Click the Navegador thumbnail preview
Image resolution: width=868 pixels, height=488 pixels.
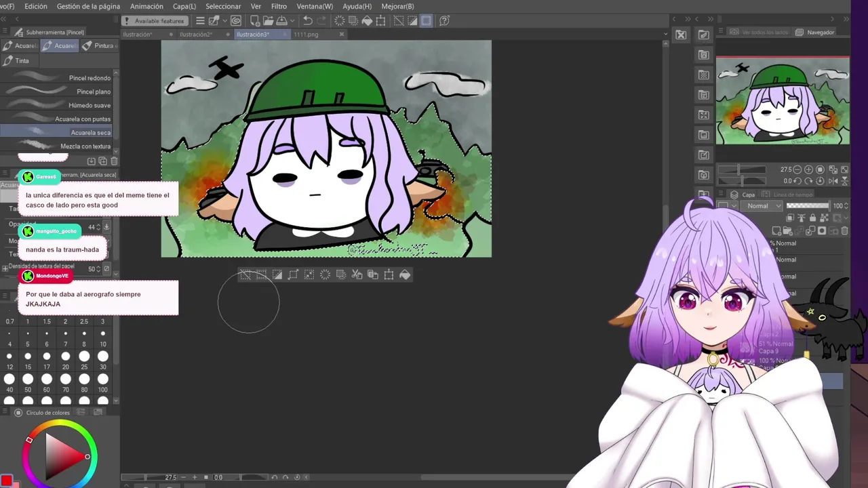[x=783, y=100]
